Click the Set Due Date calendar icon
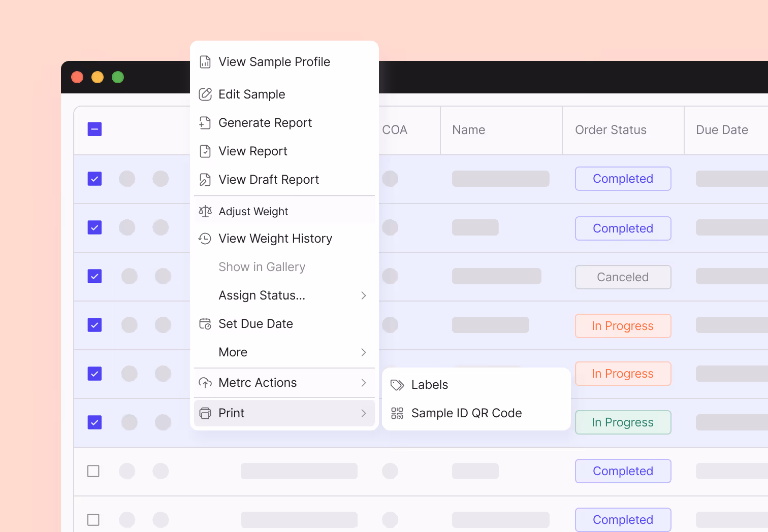The width and height of the screenshot is (768, 532). point(205,323)
